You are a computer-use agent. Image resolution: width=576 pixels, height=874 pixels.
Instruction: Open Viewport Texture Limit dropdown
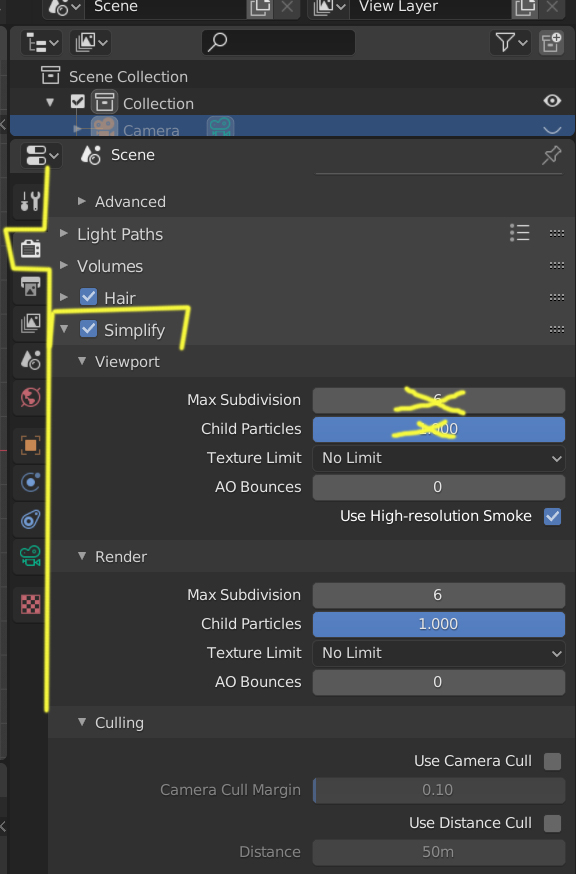(x=438, y=458)
